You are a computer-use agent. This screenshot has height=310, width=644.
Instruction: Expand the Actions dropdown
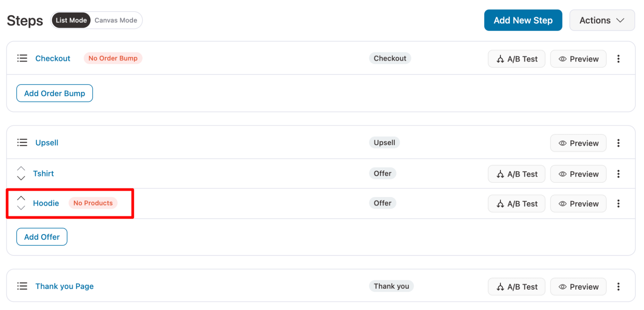602,20
